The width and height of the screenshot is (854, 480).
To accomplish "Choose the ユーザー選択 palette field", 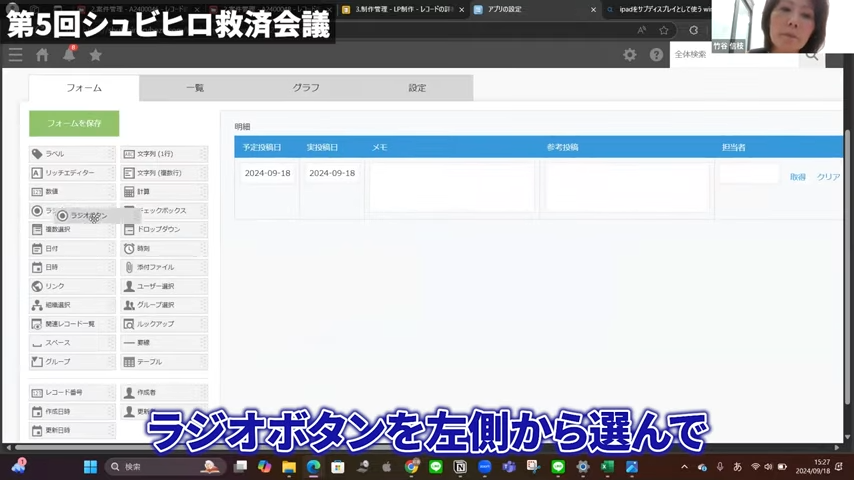I will (x=164, y=286).
